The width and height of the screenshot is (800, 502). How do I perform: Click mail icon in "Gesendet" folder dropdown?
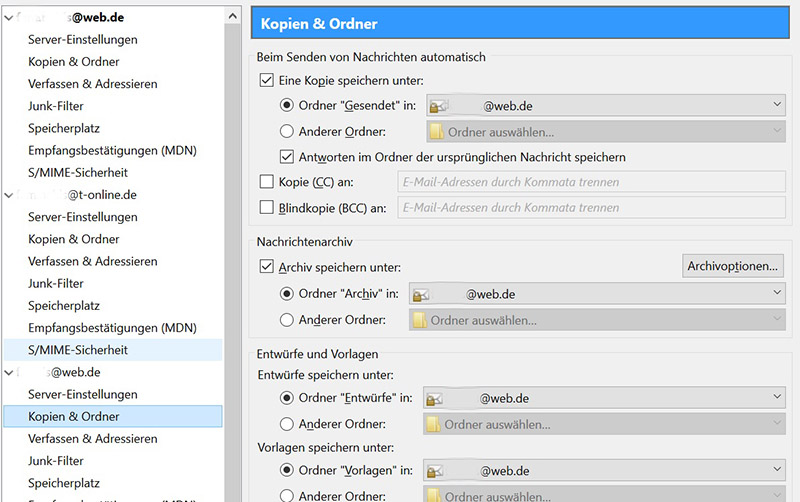coord(436,104)
